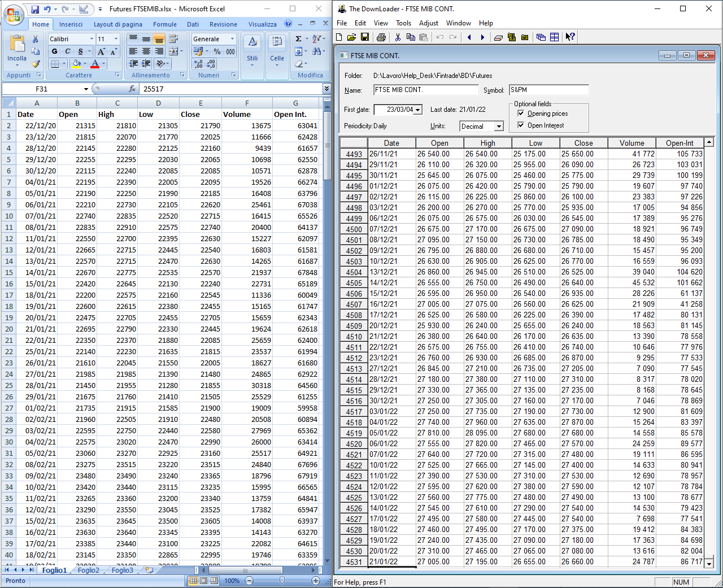Open the Carattere group dialog launcher
This screenshot has width=723, height=588.
coord(117,75)
